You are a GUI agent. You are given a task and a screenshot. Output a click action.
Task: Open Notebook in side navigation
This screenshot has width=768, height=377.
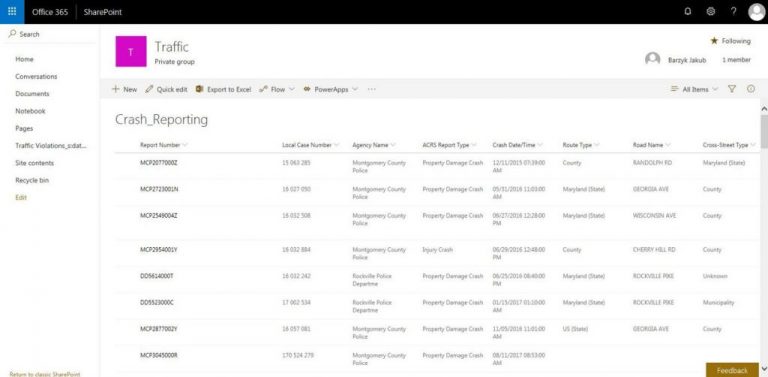point(30,111)
